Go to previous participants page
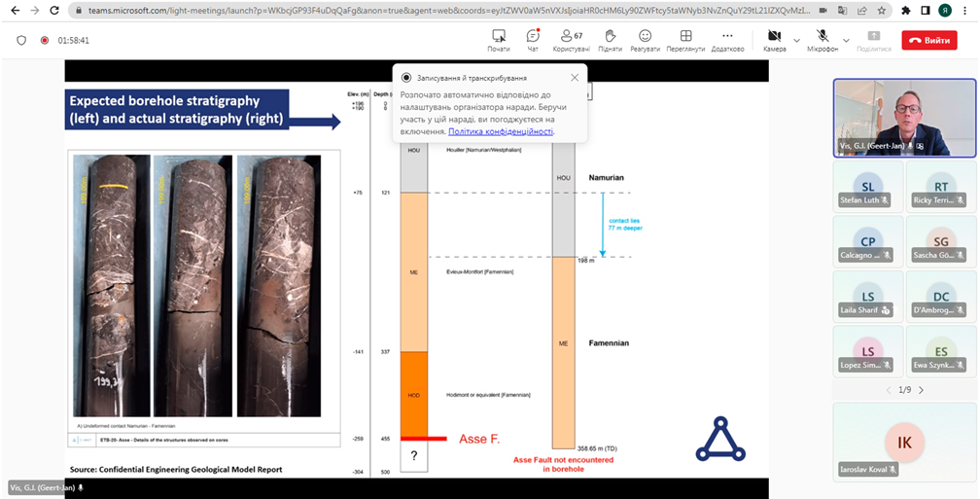This screenshot has width=980, height=499. 888,390
